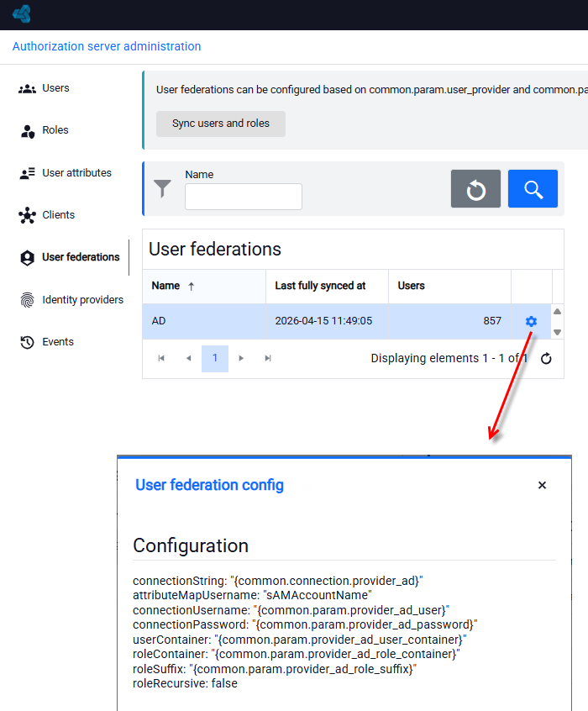Image resolution: width=588 pixels, height=711 pixels.
Task: Go to last page of results
Action: (x=268, y=358)
